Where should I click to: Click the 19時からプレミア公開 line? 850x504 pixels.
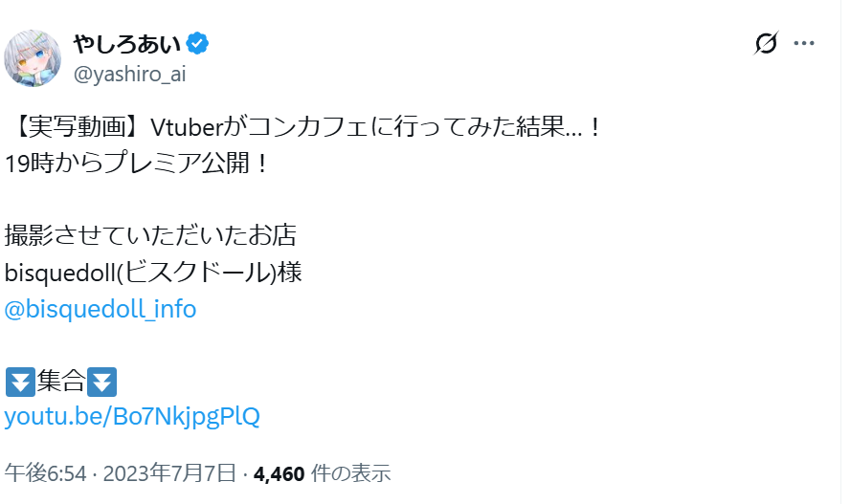[134, 162]
